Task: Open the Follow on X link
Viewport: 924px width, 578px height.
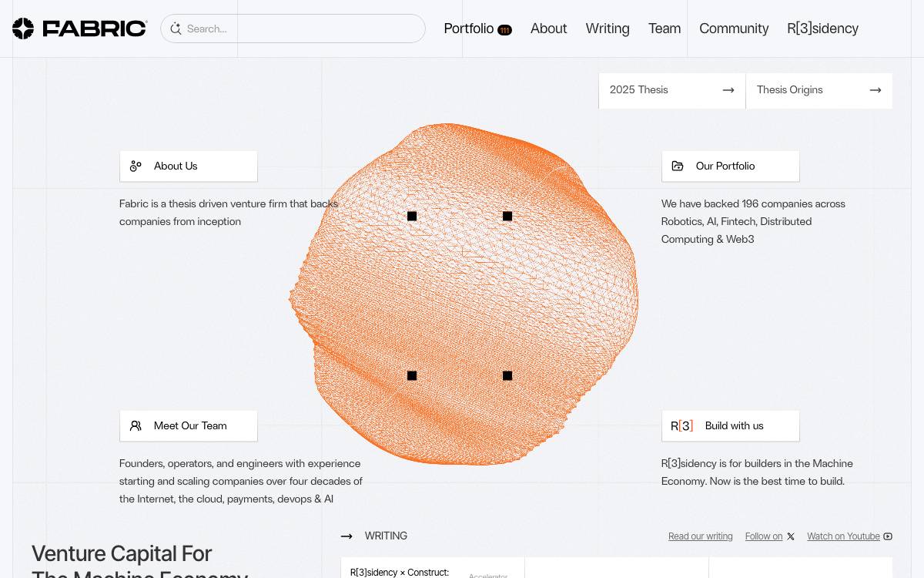Action: tap(770, 536)
